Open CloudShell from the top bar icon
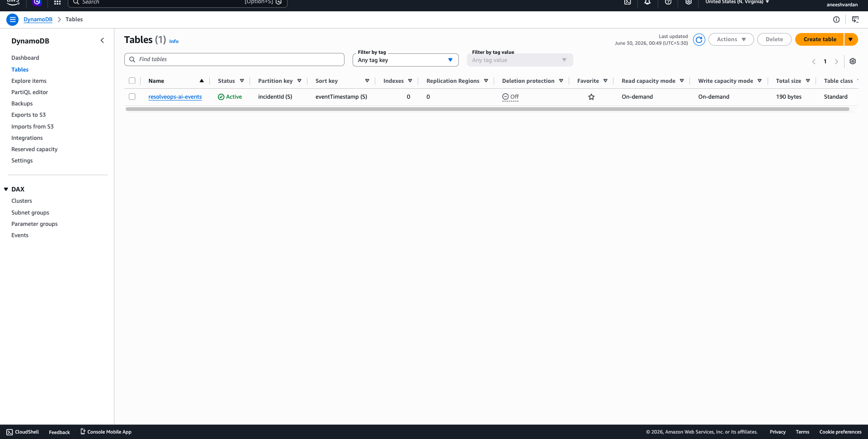This screenshot has width=868, height=439. pos(627,2)
